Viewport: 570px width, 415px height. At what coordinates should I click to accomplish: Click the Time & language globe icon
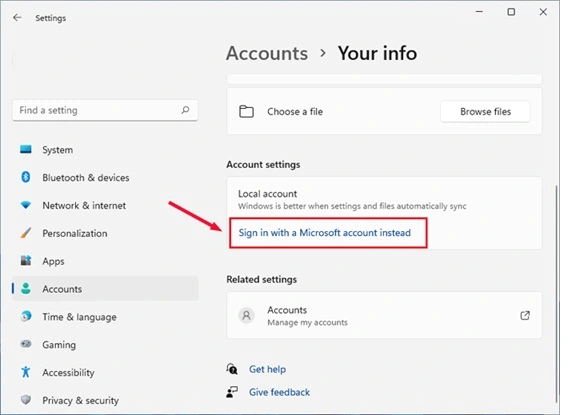26,316
